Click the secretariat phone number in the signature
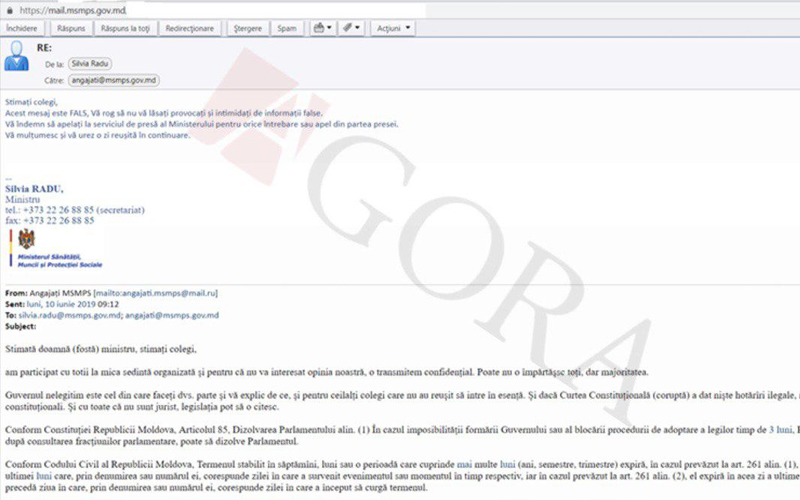This screenshot has width=800, height=500. (x=59, y=211)
